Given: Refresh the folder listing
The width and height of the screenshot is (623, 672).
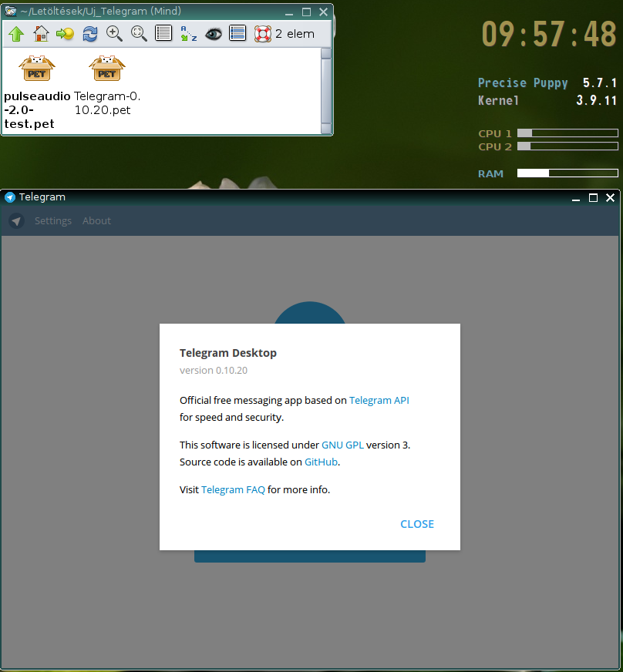Looking at the screenshot, I should (x=90, y=34).
